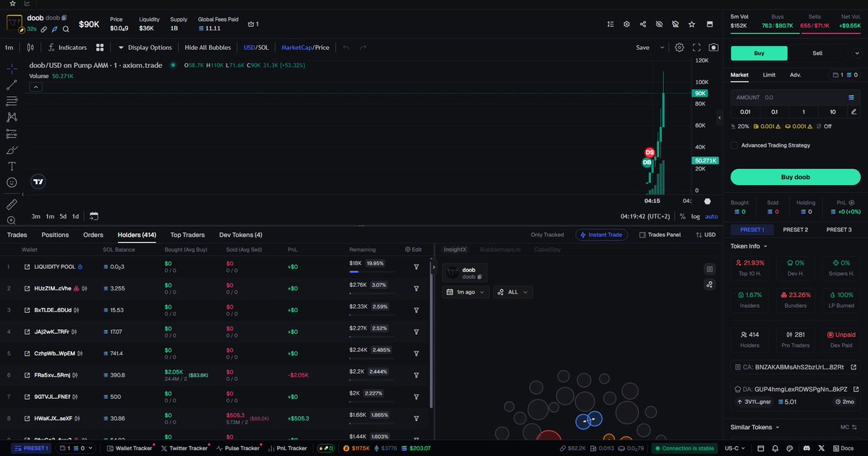Open the Display Options dropdown
Image resolution: width=868 pixels, height=456 pixels.
click(145, 48)
